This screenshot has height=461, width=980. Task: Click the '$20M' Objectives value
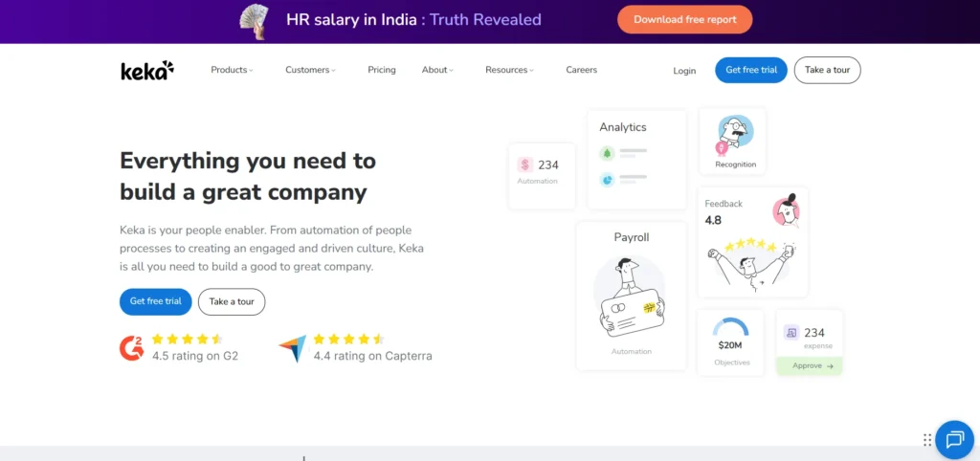(x=730, y=345)
